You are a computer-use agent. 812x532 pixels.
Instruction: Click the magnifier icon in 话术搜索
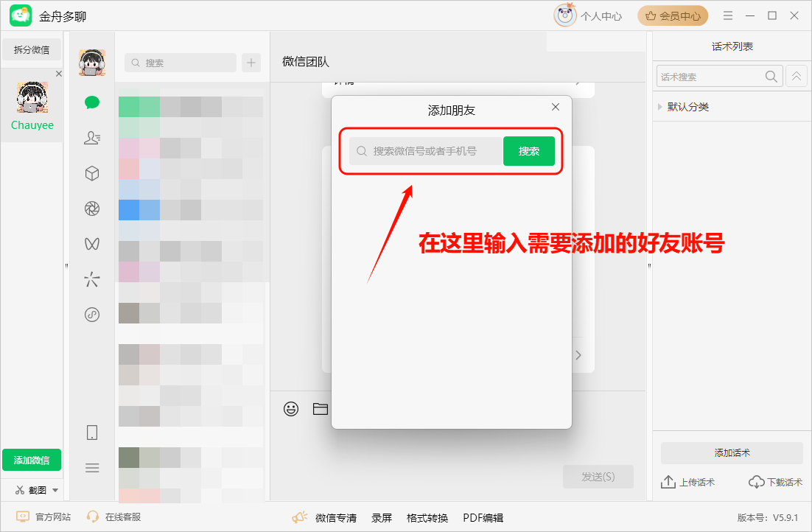[771, 76]
